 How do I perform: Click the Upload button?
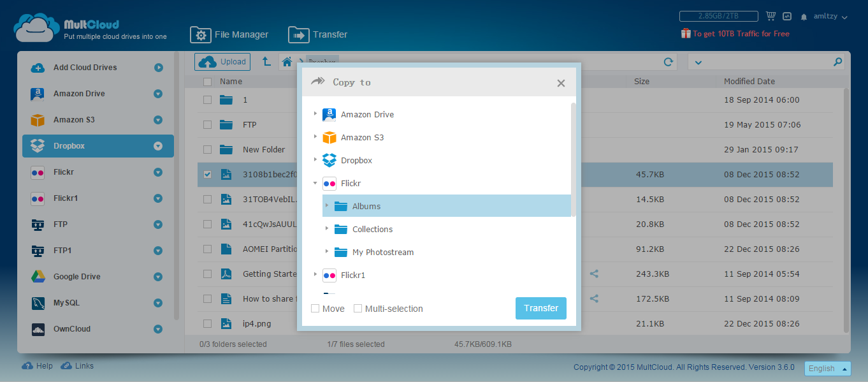click(x=222, y=62)
